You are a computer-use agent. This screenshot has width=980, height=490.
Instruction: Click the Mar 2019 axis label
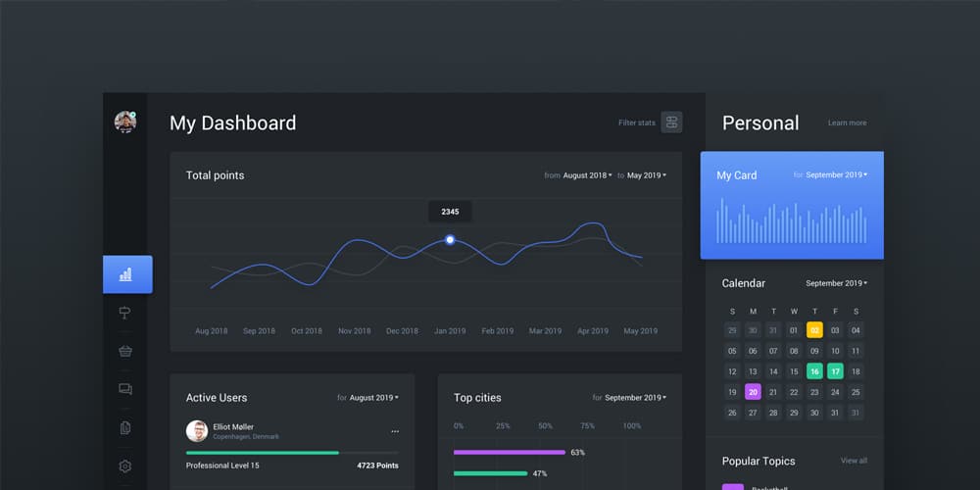tap(545, 331)
